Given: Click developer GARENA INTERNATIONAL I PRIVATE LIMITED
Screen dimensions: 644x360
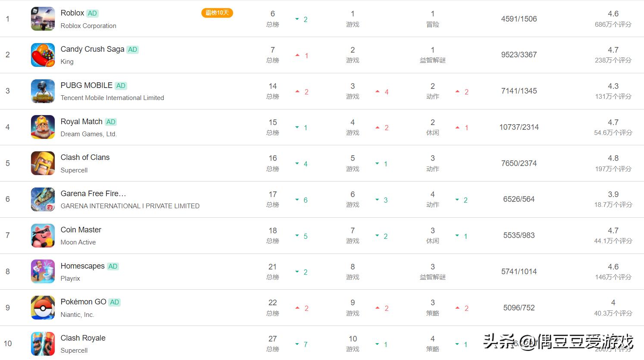Looking at the screenshot, I should click(130, 206).
